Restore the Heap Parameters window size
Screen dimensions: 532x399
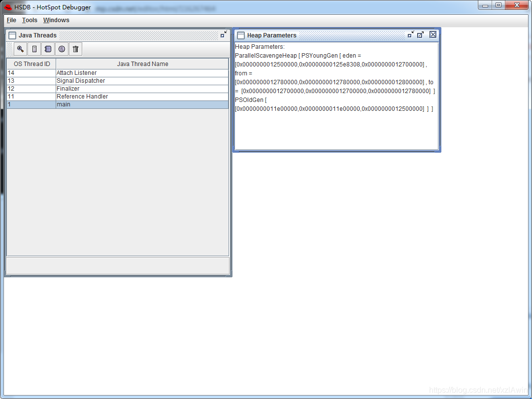(411, 34)
